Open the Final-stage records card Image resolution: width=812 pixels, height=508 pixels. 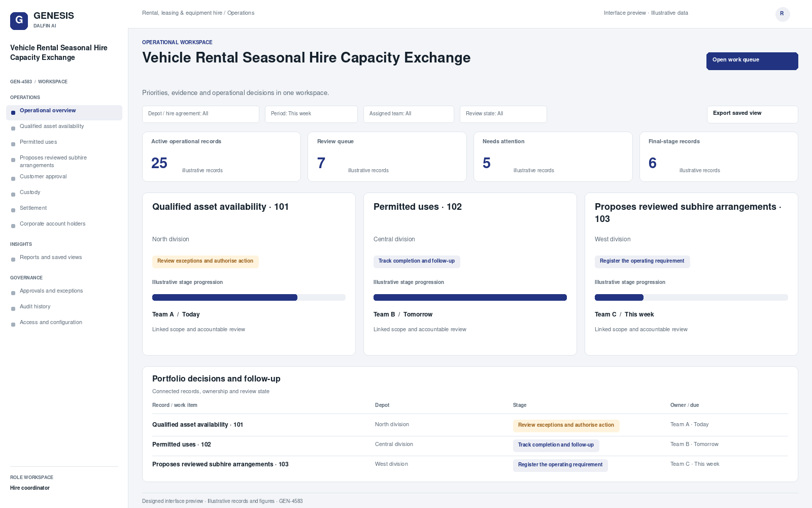(719, 156)
